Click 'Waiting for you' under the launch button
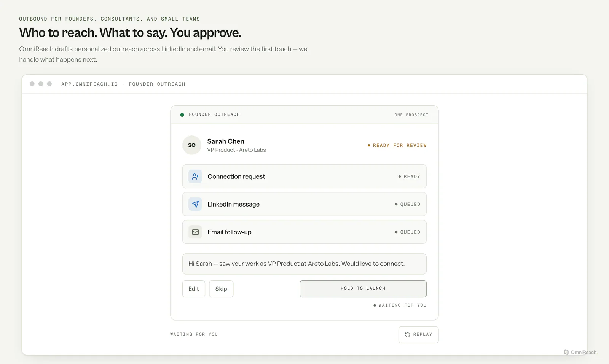609x364 pixels. point(400,305)
